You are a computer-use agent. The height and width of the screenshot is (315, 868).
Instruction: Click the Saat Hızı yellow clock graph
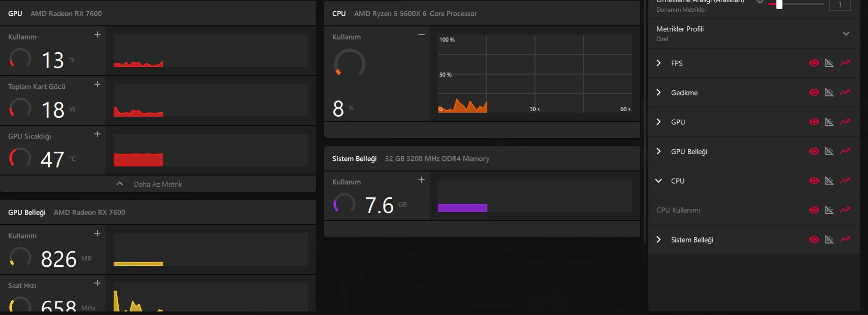point(211,297)
